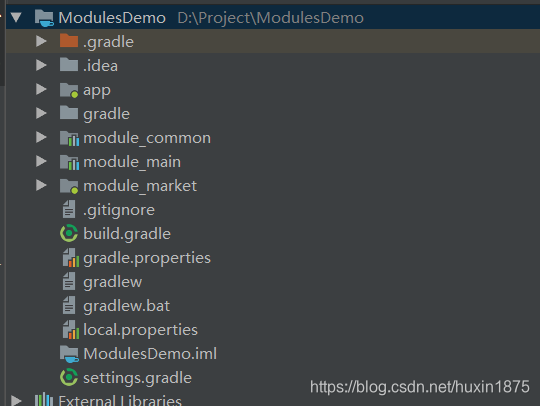Click the orange .gradle folder icon
Screen dimensions: 540x406
(69, 41)
